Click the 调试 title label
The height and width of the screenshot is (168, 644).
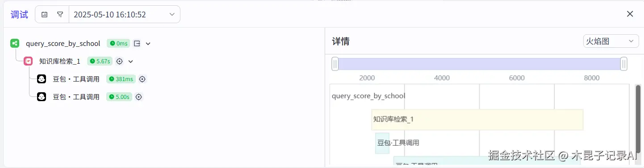tap(19, 14)
